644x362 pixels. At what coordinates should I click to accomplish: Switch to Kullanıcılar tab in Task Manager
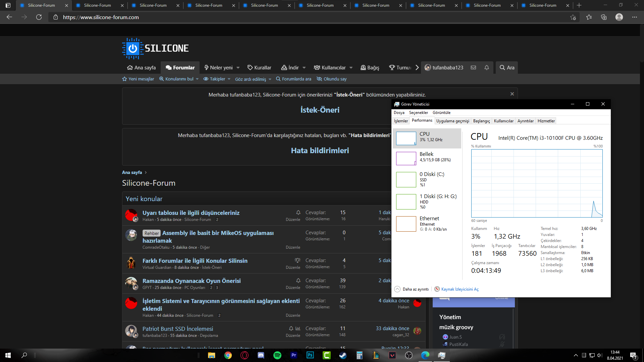point(503,121)
